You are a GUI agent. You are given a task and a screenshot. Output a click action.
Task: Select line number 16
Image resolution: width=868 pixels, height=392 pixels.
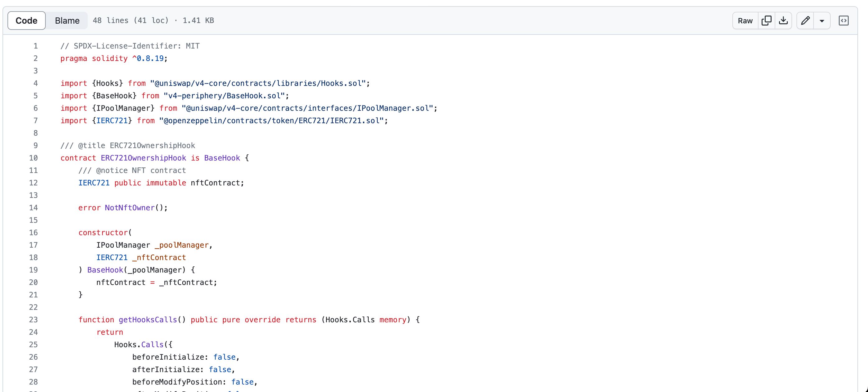click(x=33, y=233)
